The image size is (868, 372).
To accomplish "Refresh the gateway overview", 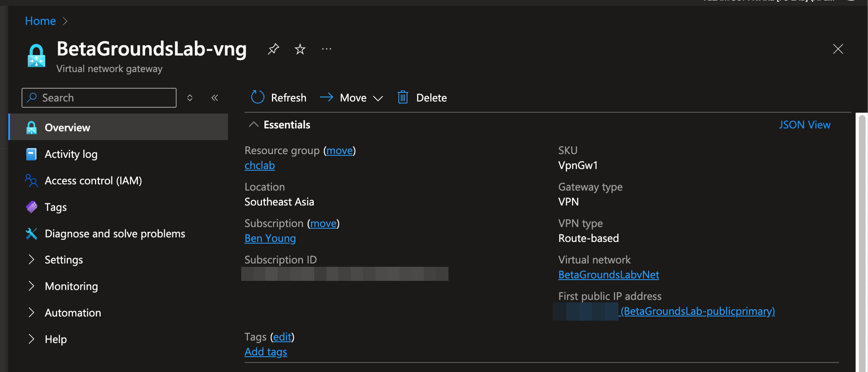I will pyautogui.click(x=279, y=98).
